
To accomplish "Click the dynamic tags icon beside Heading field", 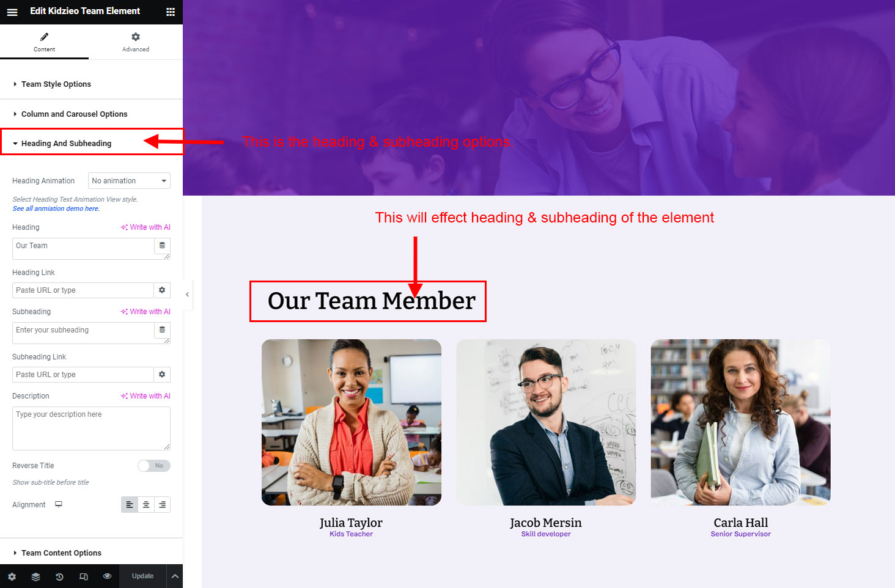I will pos(162,246).
